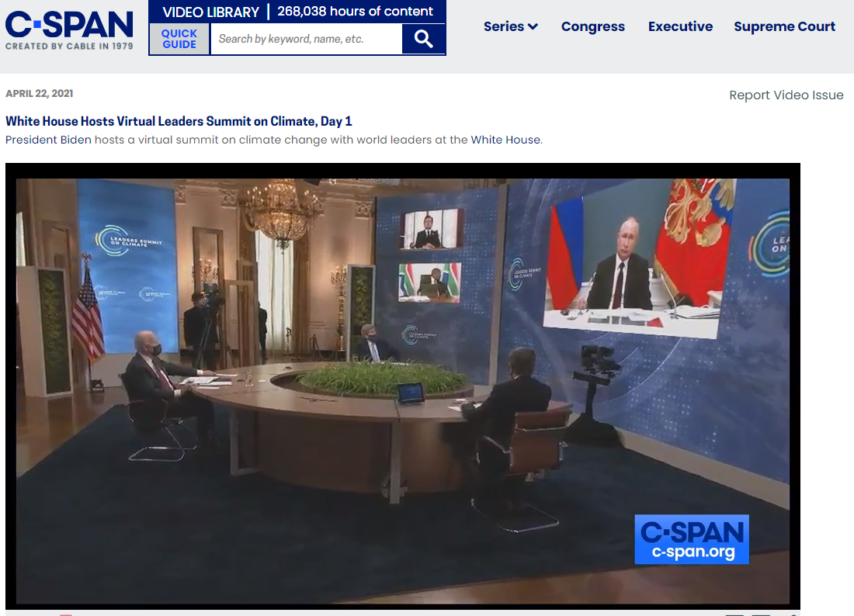Viewport: 854px width, 616px height.
Task: Click the video title about Leaders Summit on Climate
Action: [179, 121]
